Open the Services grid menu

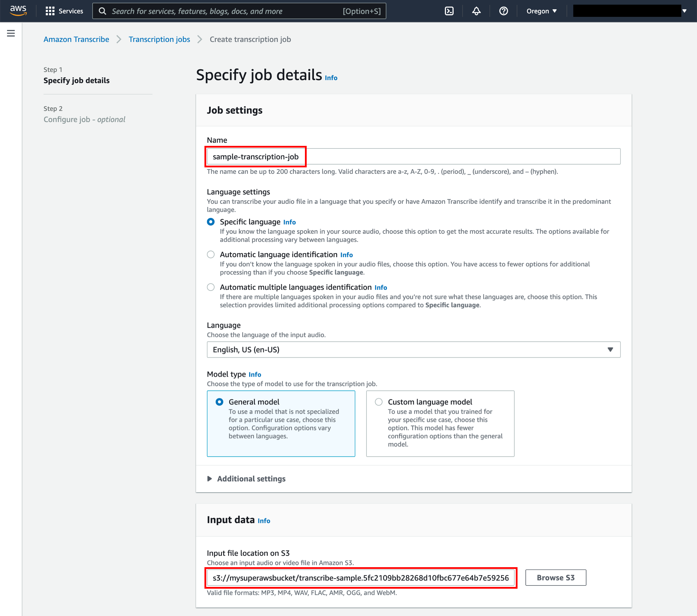tap(64, 11)
